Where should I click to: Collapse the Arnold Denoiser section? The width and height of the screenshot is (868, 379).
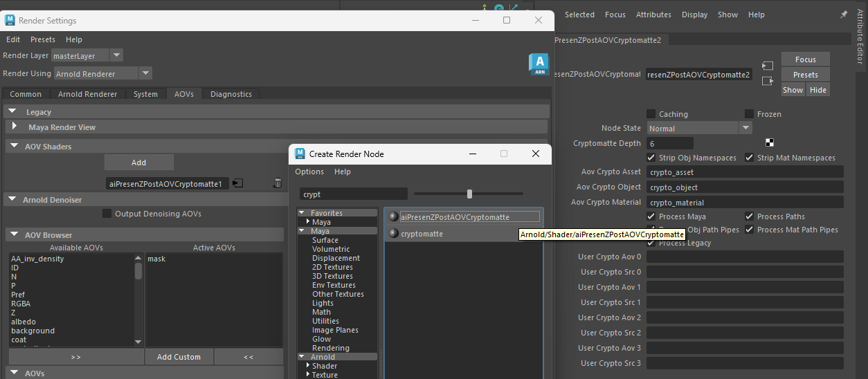pyautogui.click(x=13, y=200)
